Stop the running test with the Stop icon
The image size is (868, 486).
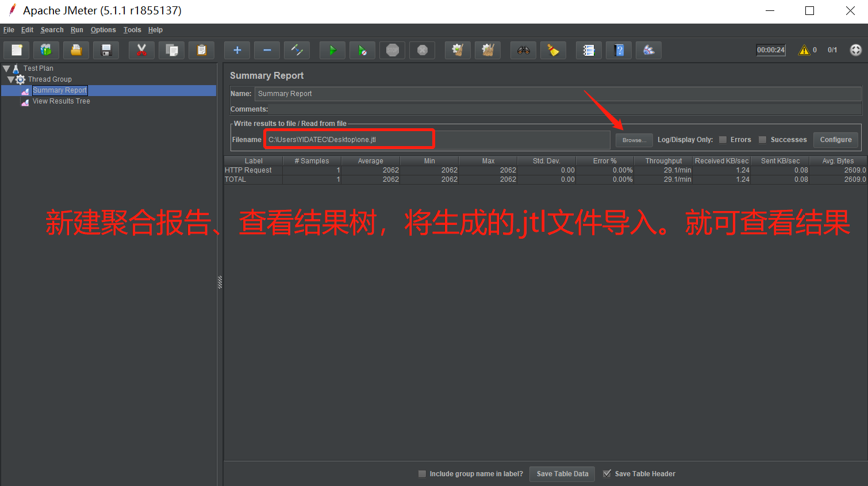tap(392, 50)
